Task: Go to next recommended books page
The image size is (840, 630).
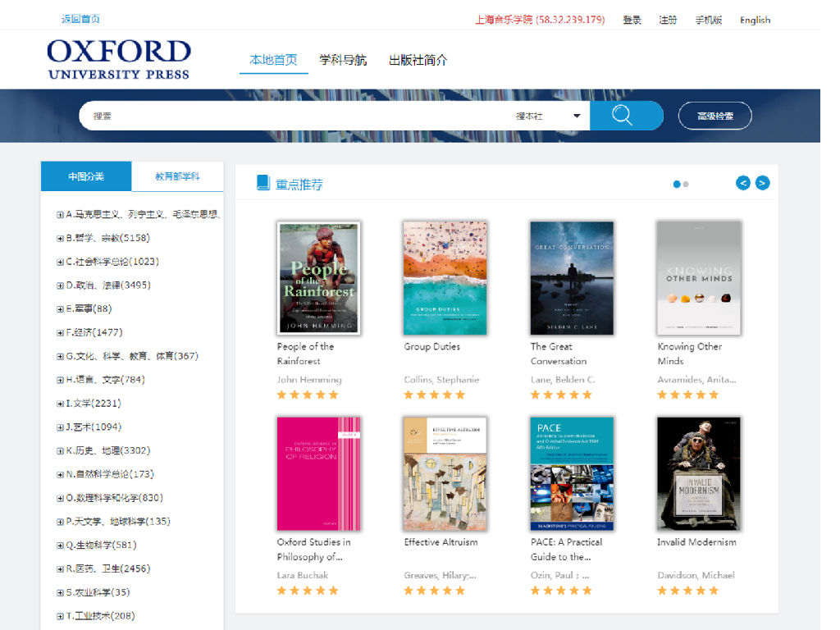Action: click(x=762, y=183)
